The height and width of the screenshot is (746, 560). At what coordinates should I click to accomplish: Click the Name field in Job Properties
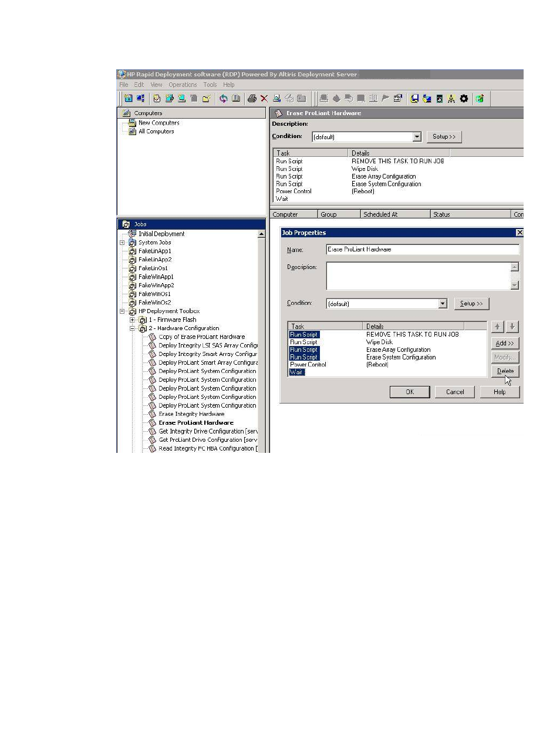423,250
